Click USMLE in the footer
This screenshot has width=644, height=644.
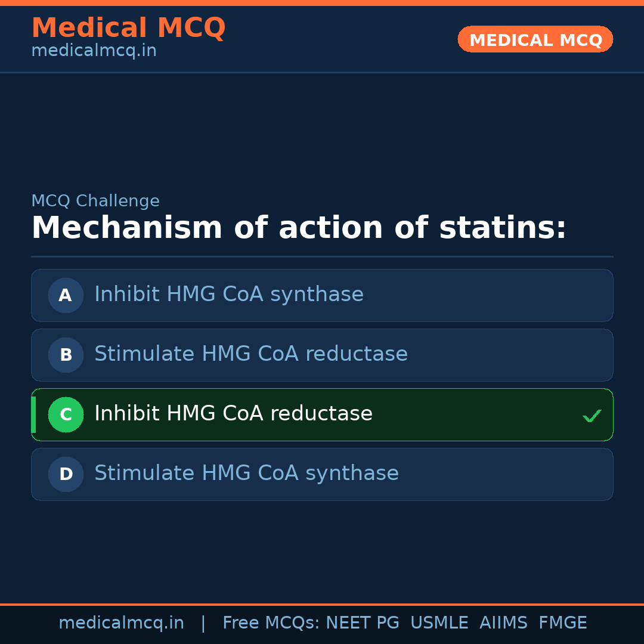point(439,623)
